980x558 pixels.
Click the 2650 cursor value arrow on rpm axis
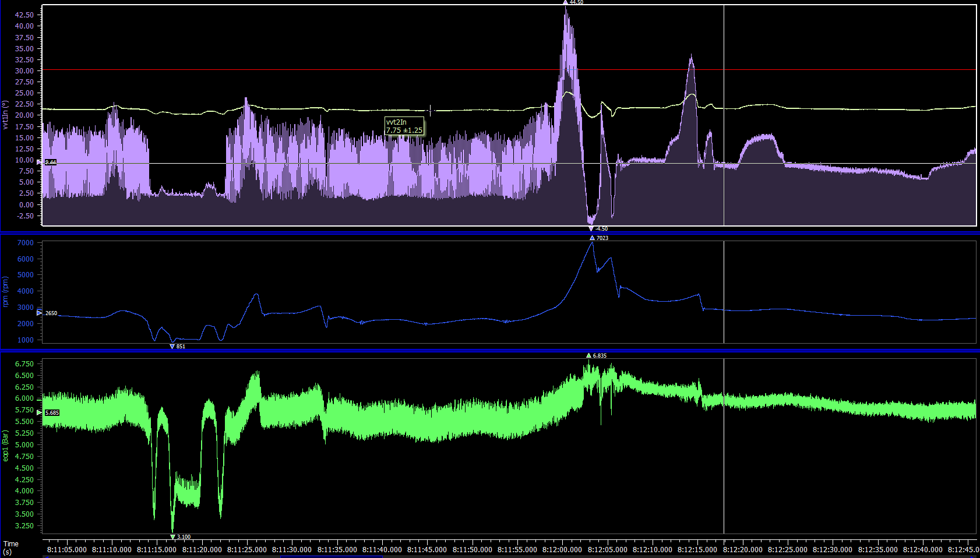[x=40, y=313]
